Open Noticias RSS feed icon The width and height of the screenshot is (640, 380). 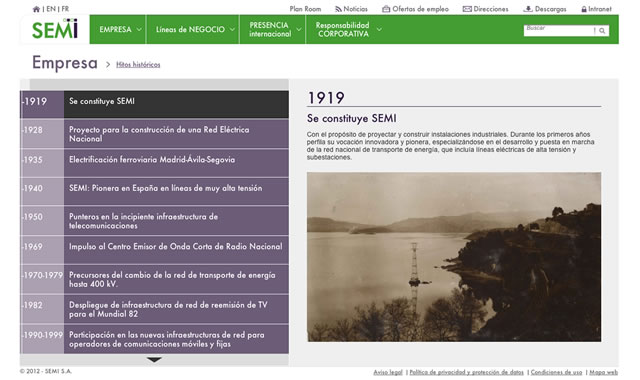pyautogui.click(x=338, y=9)
